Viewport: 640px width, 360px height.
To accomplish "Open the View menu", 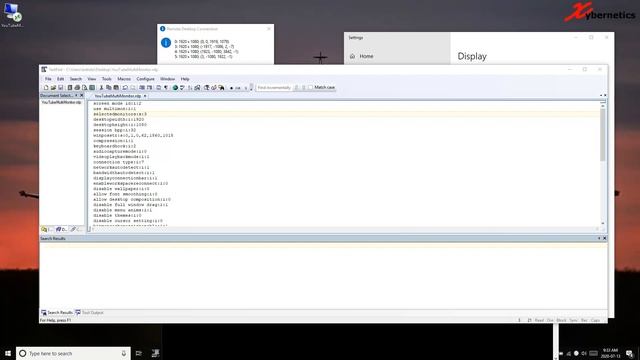I will pos(91,79).
